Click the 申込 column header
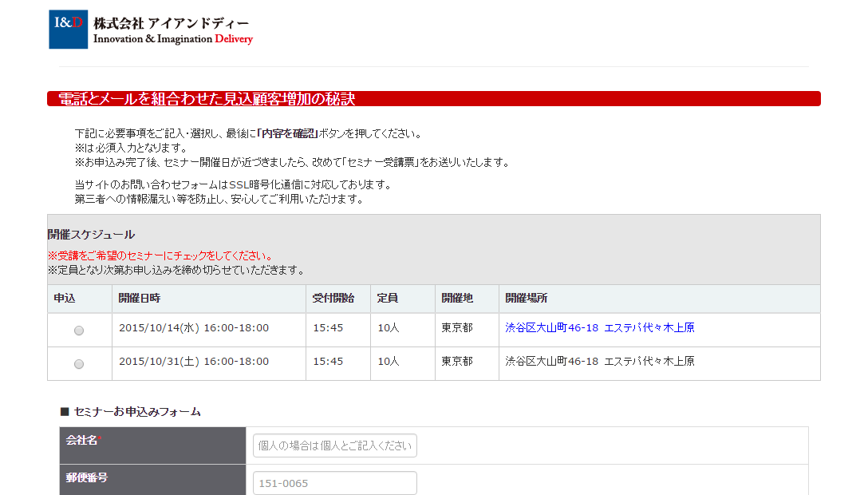 [65, 299]
